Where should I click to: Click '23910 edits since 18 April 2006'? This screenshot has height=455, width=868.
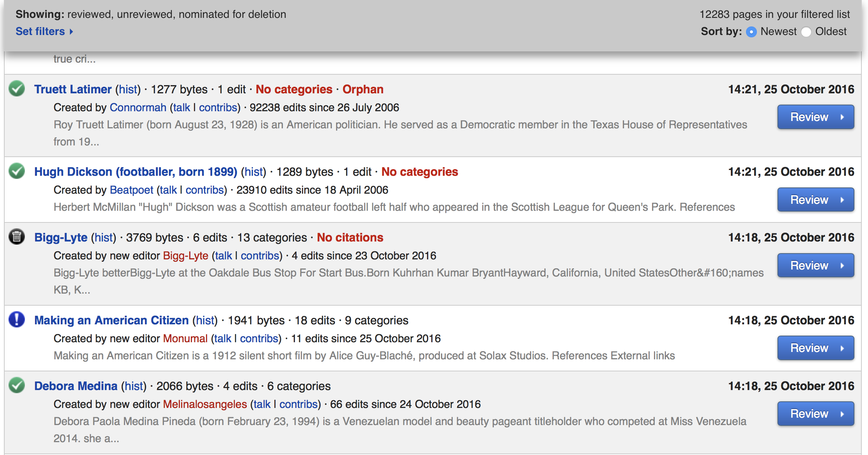pos(312,190)
